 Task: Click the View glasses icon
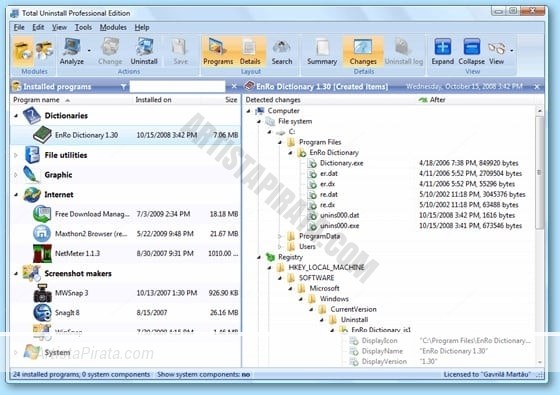point(496,48)
